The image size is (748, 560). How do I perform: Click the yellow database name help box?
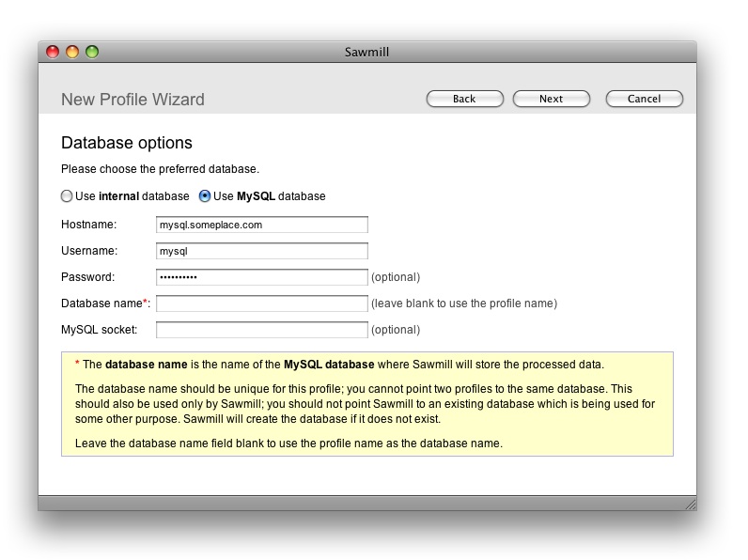(366, 404)
